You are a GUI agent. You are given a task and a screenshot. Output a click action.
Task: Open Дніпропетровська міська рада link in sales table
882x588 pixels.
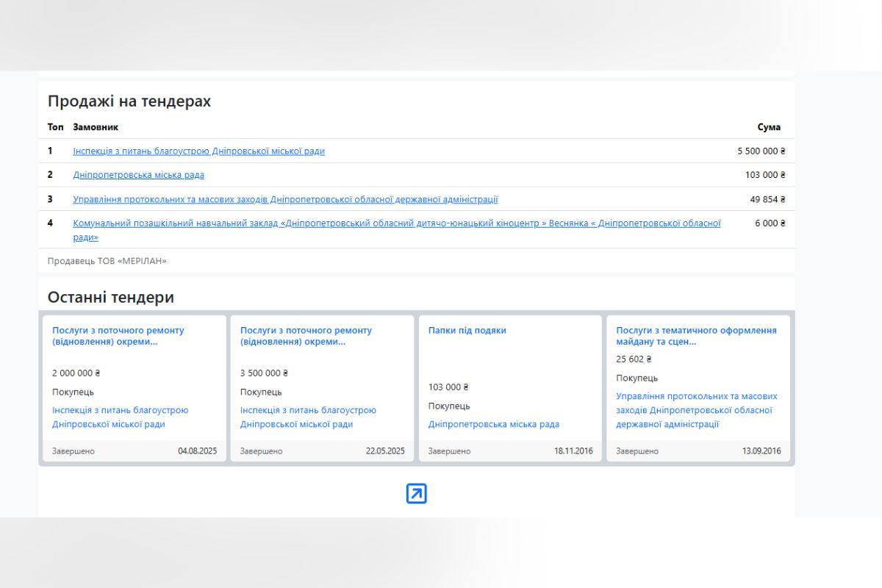tap(138, 175)
